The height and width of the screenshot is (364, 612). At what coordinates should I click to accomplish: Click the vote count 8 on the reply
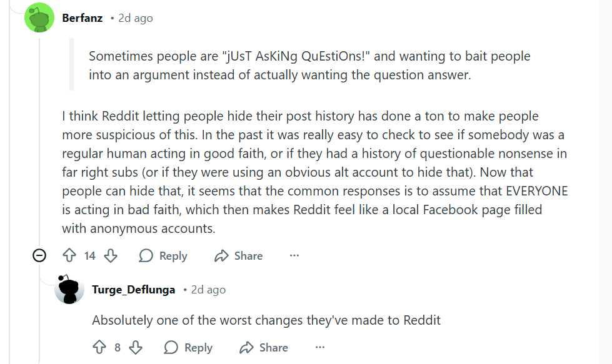pos(118,348)
